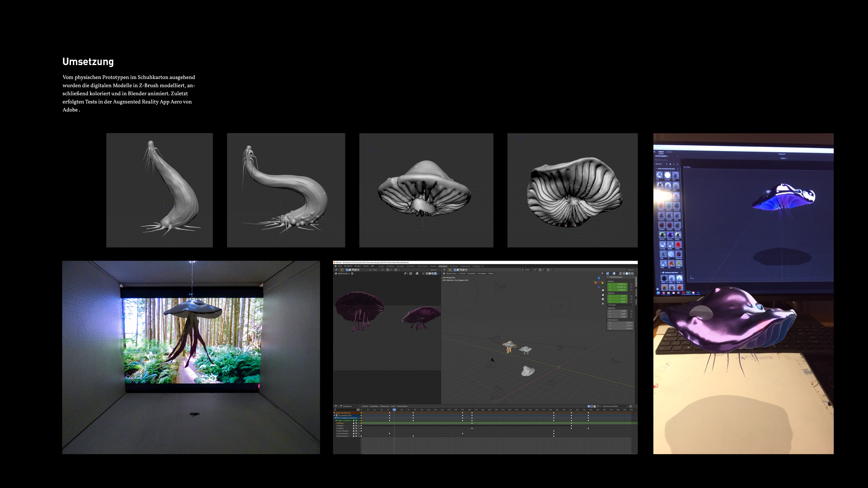Viewport: 868px width, 488px height.
Task: Collapse the Hut_fliegend_A03Action row
Action: click(x=335, y=418)
